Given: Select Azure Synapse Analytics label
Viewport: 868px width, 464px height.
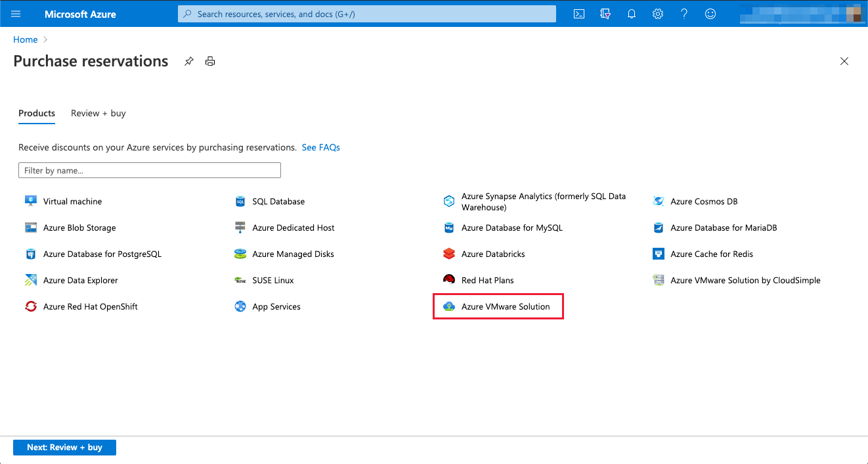Looking at the screenshot, I should pos(544,202).
